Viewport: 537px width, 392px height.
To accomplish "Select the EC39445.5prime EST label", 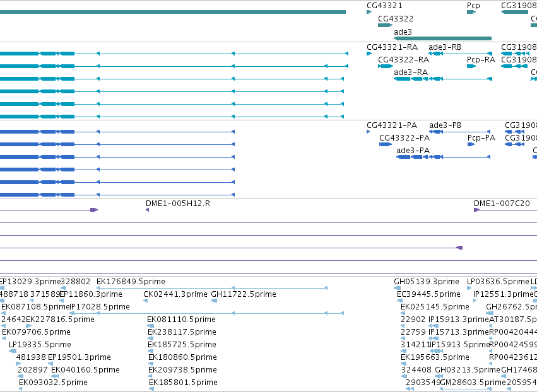I will tap(428, 294).
